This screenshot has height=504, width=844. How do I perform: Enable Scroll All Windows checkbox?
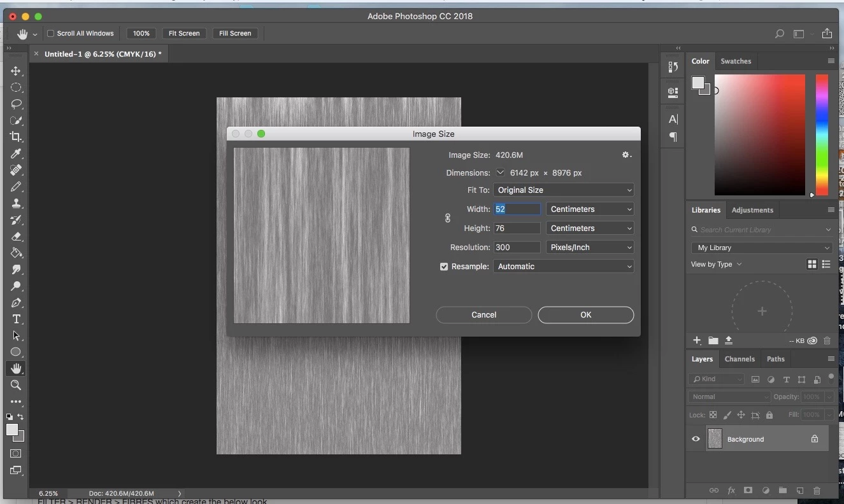(x=51, y=34)
